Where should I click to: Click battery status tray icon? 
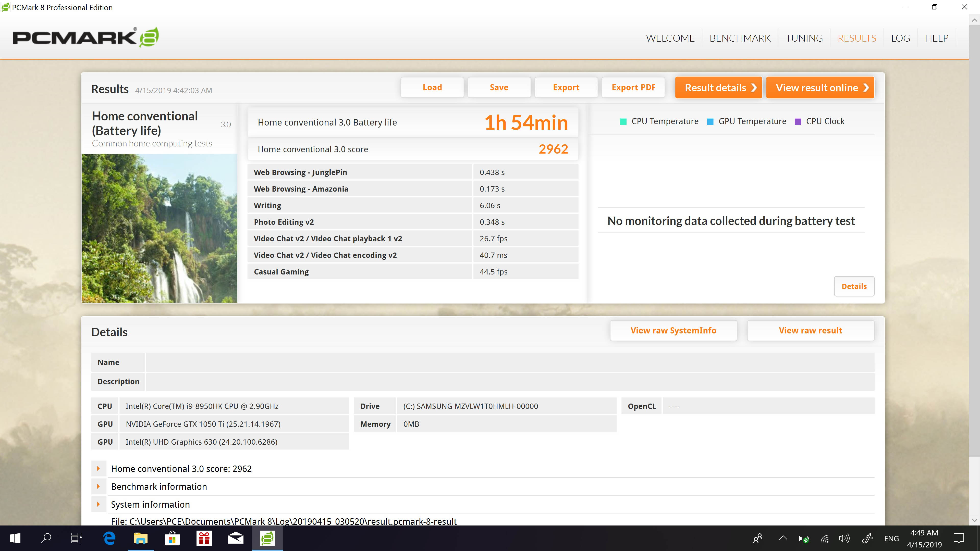803,539
